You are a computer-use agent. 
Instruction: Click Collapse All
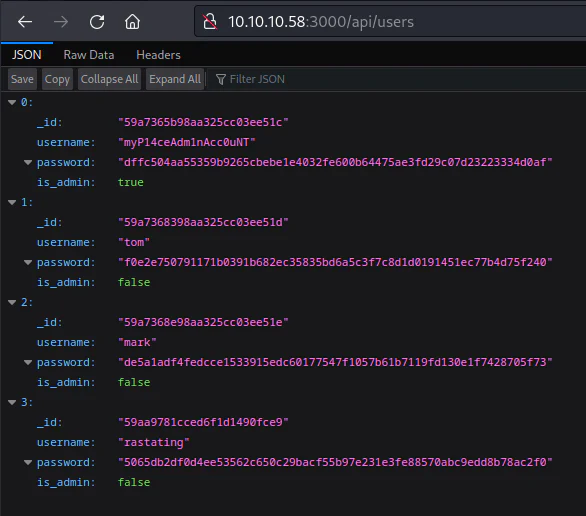click(109, 79)
